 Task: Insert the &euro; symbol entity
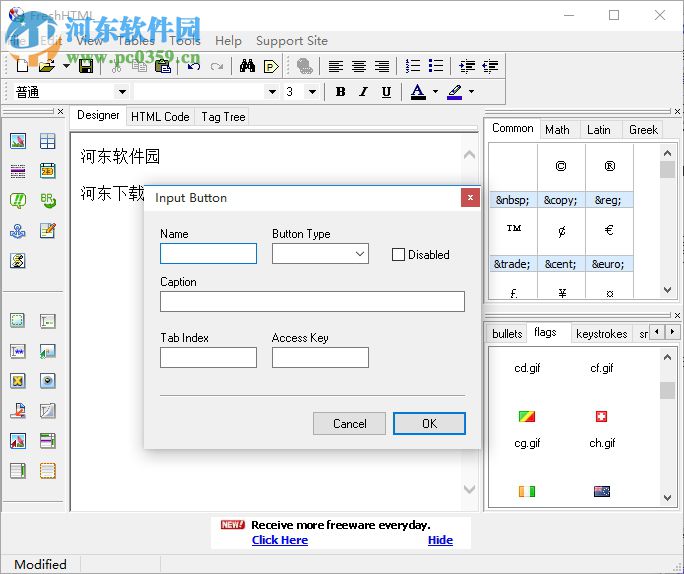(x=609, y=264)
